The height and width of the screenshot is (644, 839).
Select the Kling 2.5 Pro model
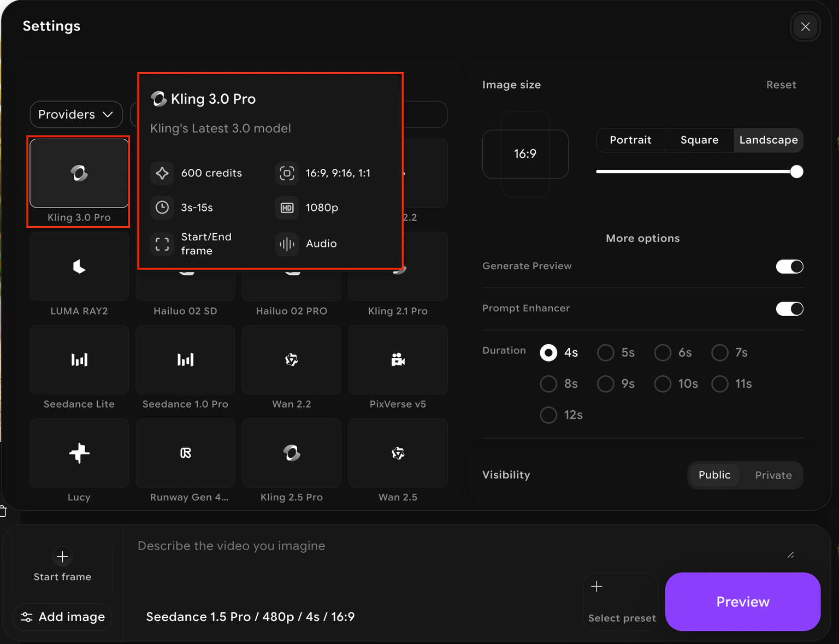click(292, 453)
